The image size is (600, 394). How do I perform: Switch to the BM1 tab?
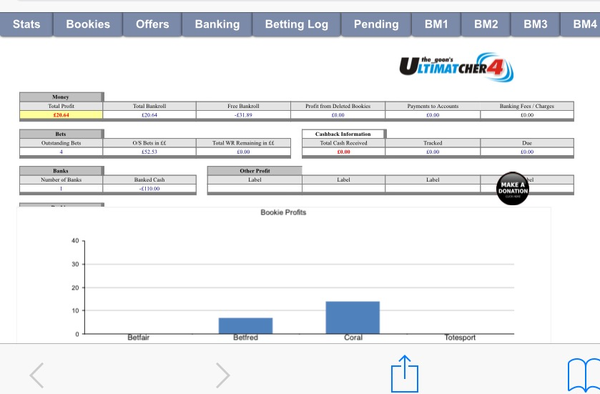436,24
